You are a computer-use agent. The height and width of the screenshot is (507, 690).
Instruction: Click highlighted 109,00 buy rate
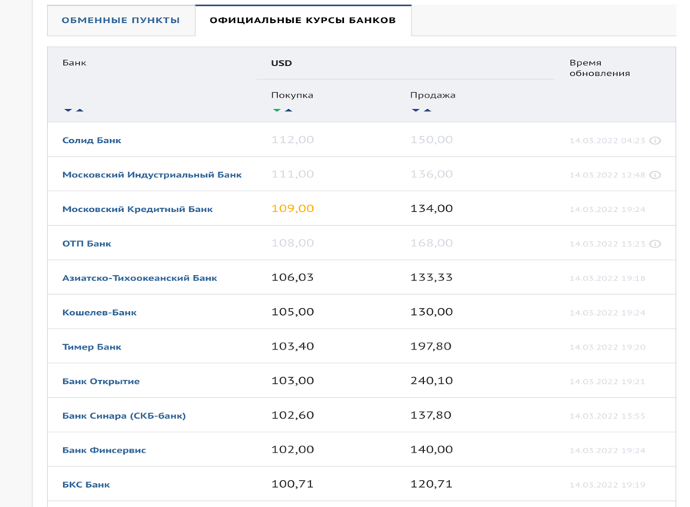click(292, 209)
